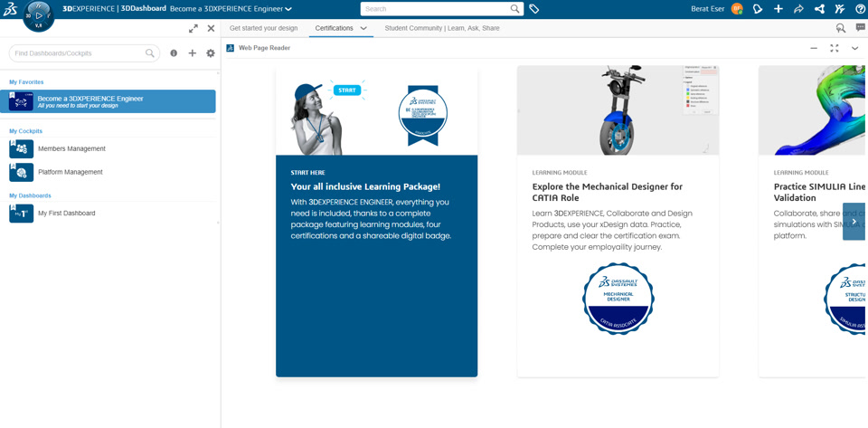Click the top bar plus Add icon
Image resolution: width=868 pixels, height=428 pixels.
(778, 9)
